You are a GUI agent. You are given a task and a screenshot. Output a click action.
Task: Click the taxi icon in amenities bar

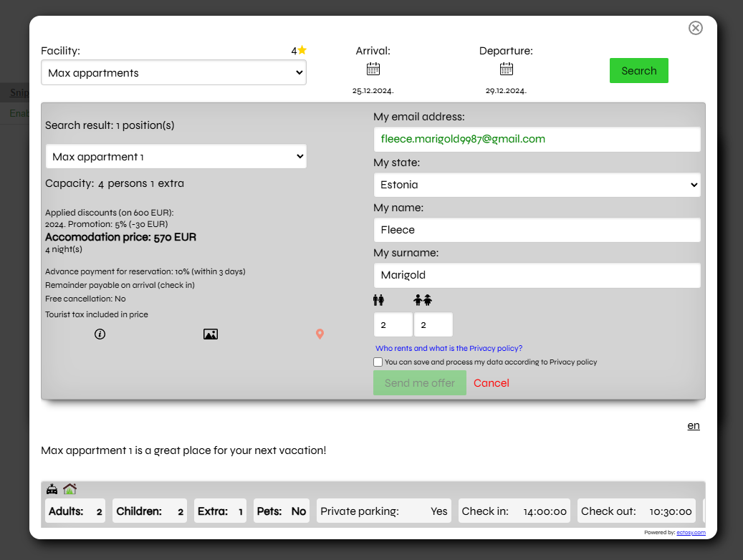[52, 490]
